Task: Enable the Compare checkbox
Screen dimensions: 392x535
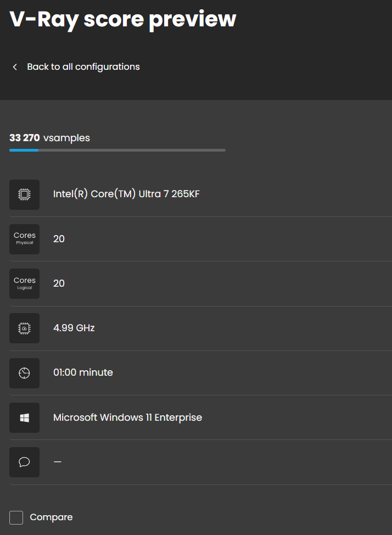Action: pos(16,517)
